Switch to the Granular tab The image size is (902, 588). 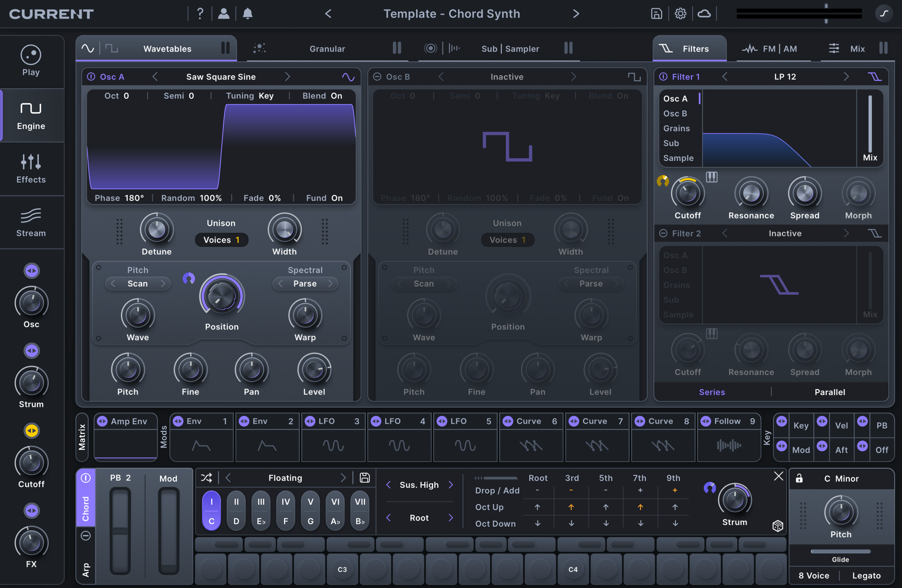coord(327,49)
